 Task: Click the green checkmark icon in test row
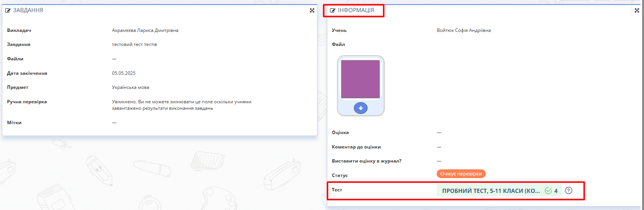[x=548, y=191]
